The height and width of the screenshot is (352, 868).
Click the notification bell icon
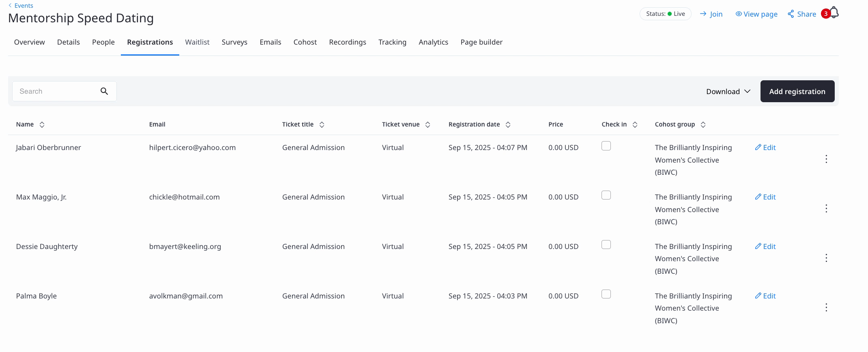(x=834, y=13)
